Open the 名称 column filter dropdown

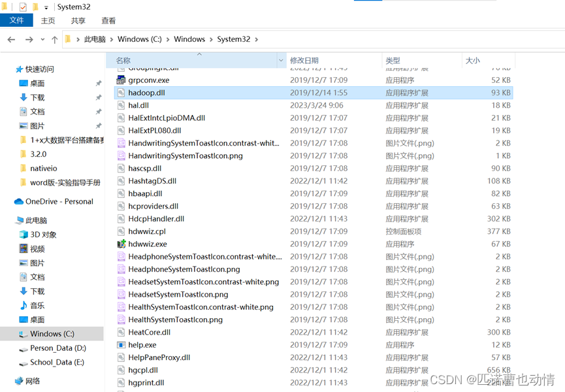coord(281,60)
